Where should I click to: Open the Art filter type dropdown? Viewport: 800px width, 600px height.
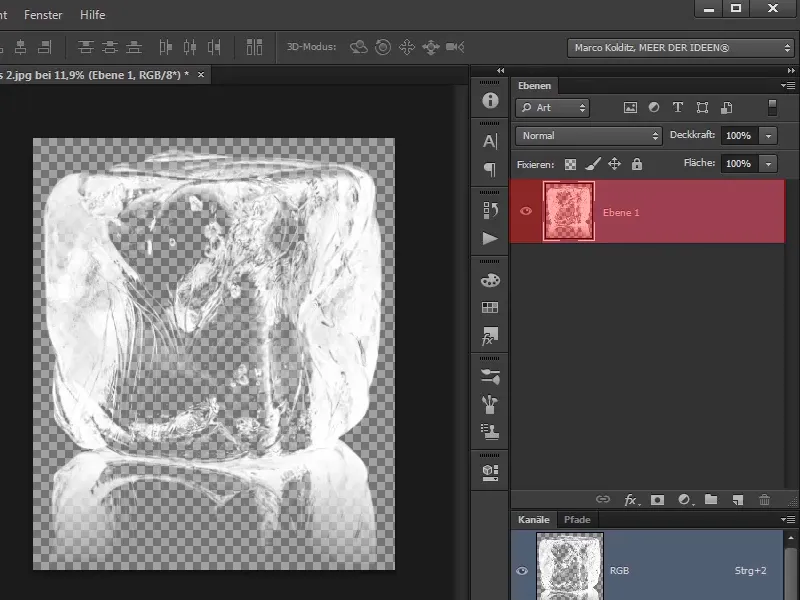[x=553, y=108]
